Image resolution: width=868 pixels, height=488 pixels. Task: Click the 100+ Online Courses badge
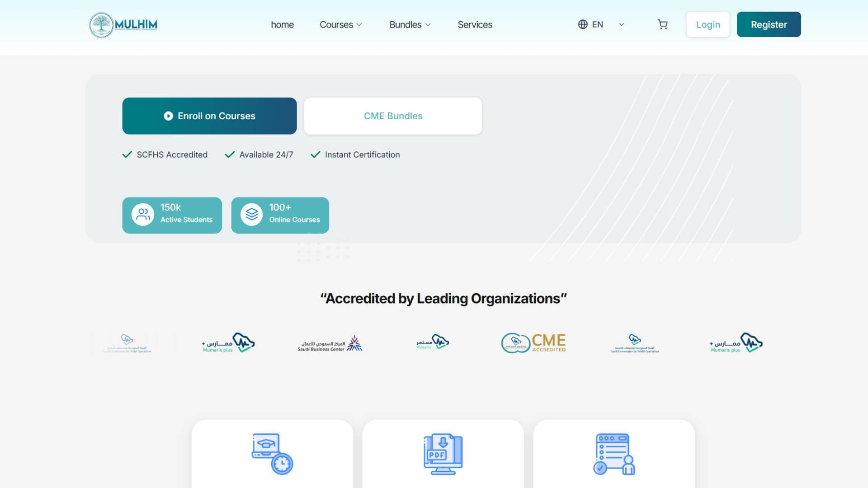280,215
